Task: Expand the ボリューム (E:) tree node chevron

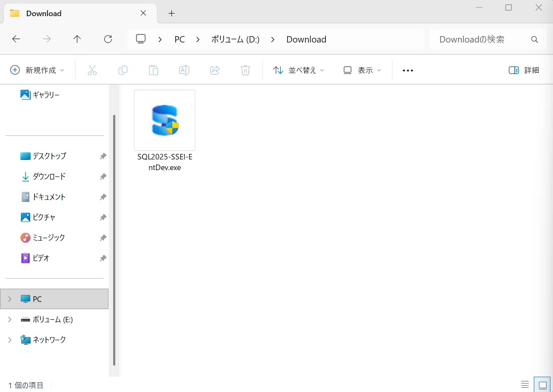Action: click(9, 320)
